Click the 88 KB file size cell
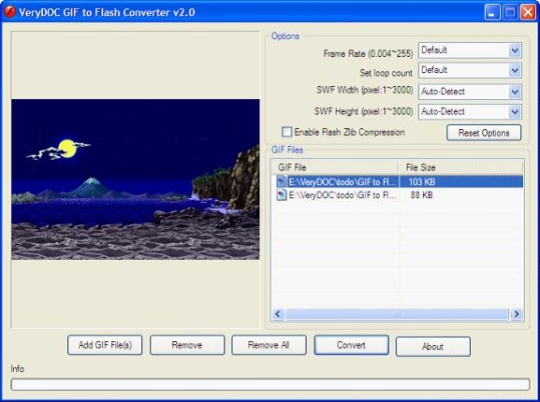540x402 pixels. 422,195
